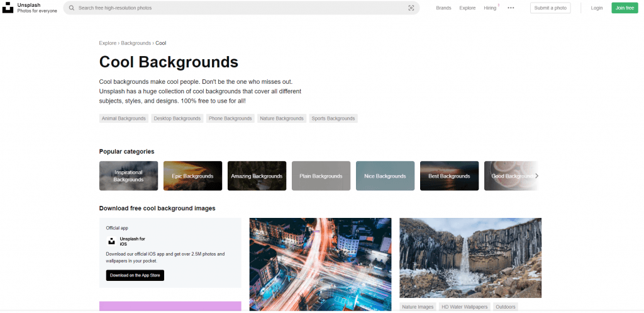The width and height of the screenshot is (644, 313).
Task: Open Nice Backgrounds category card
Action: (386, 176)
